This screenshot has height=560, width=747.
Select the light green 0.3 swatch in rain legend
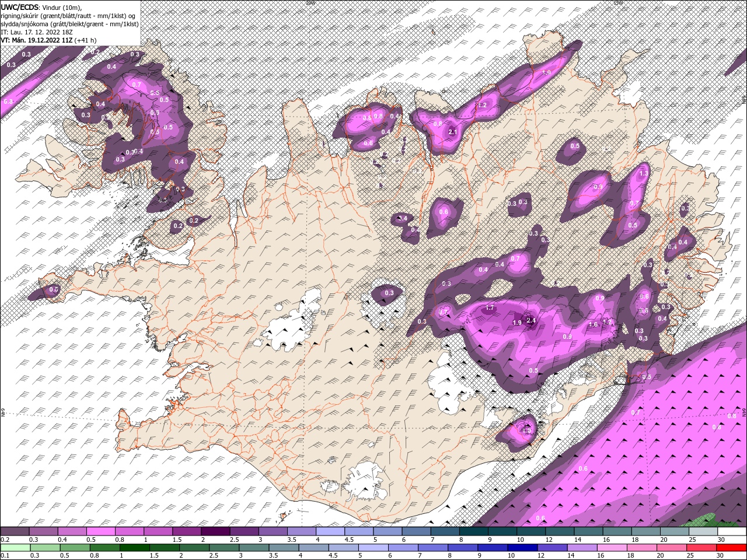[x=45, y=548]
